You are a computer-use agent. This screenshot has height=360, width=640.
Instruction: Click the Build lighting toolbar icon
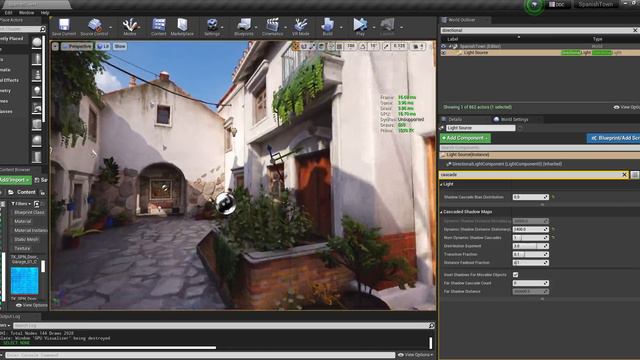tap(327, 25)
